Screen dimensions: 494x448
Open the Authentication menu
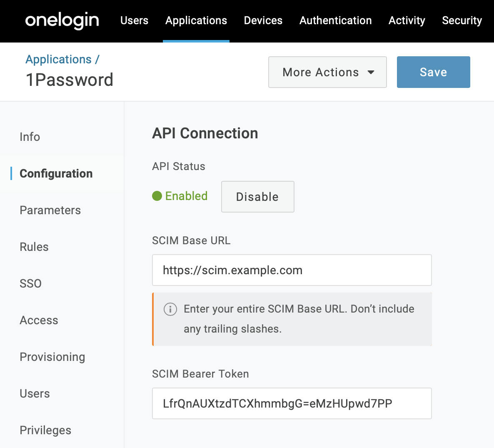point(336,20)
